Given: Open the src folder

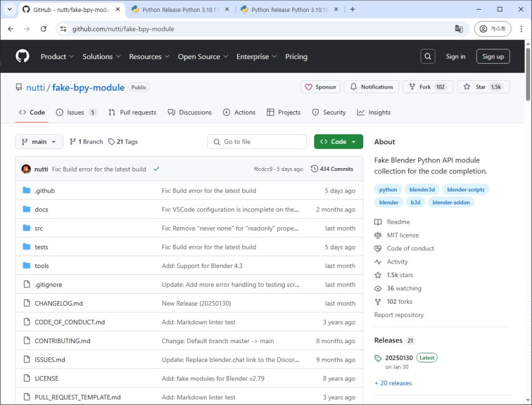Looking at the screenshot, I should [x=39, y=228].
